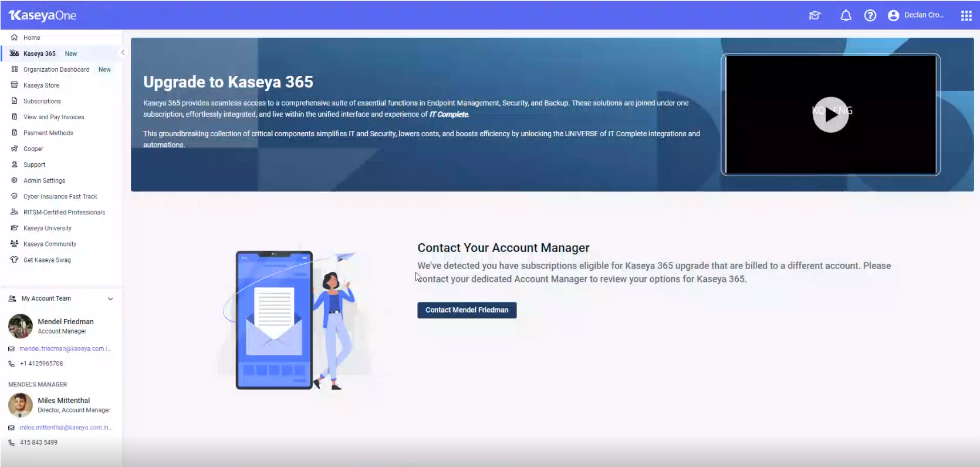Click the Get Kaseya Swag shirt icon
Image resolution: width=980 pixels, height=467 pixels.
pyautogui.click(x=14, y=260)
